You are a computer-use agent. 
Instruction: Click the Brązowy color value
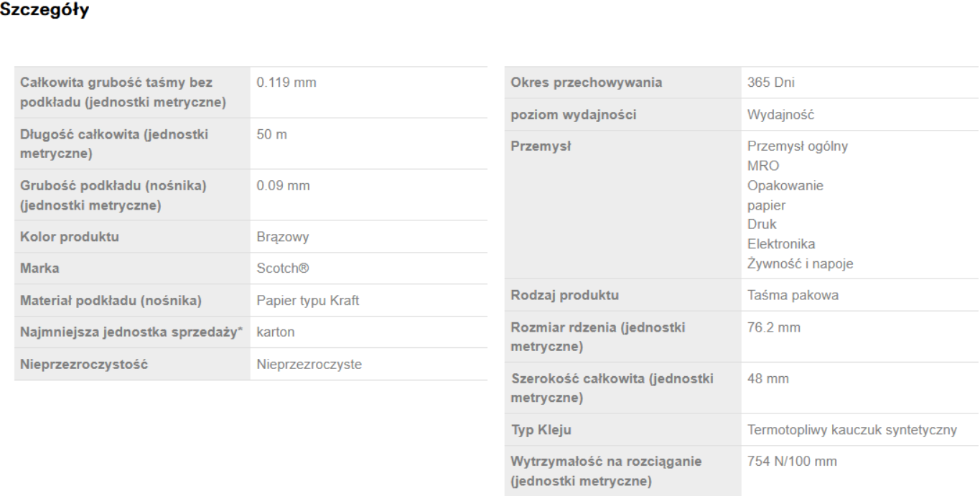pyautogui.click(x=283, y=237)
